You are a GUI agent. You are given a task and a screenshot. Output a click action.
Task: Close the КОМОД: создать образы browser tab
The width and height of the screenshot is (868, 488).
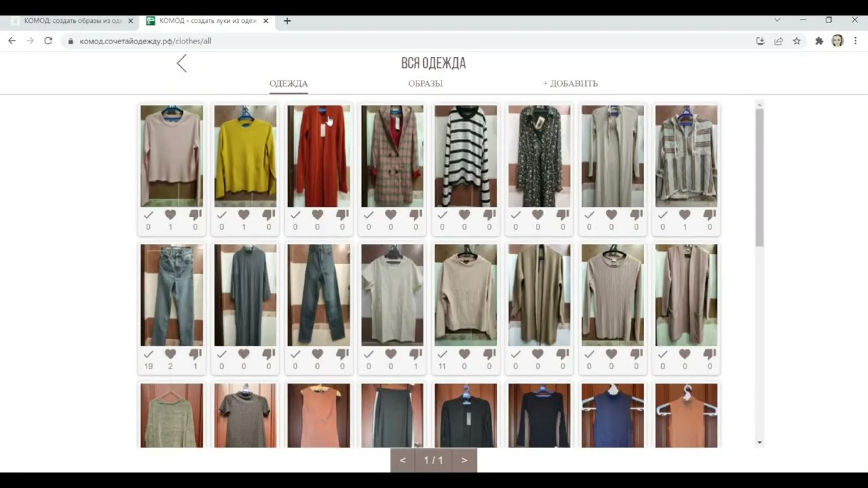(131, 21)
